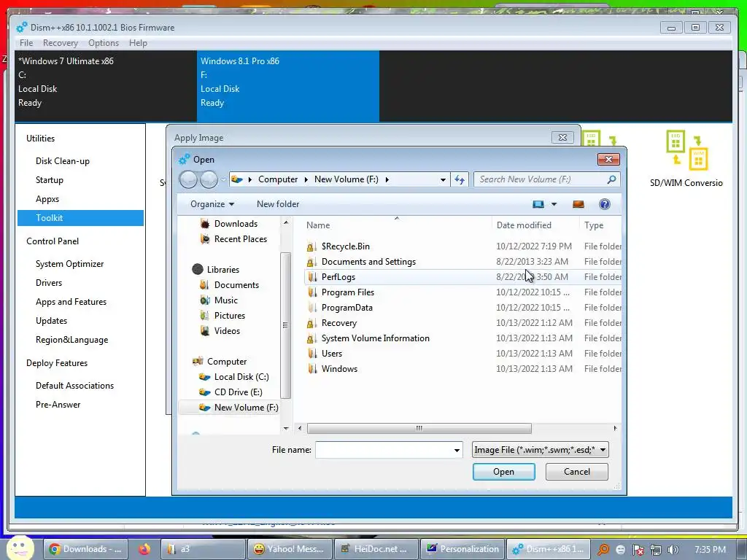The width and height of the screenshot is (747, 560).
Task: Click the Cancel button
Action: [576, 472]
